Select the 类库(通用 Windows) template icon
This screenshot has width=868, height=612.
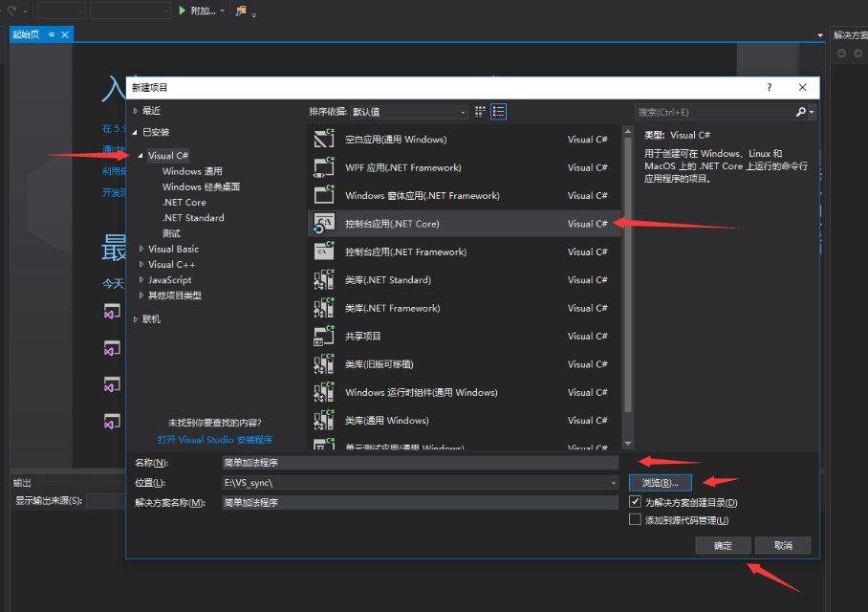[324, 421]
